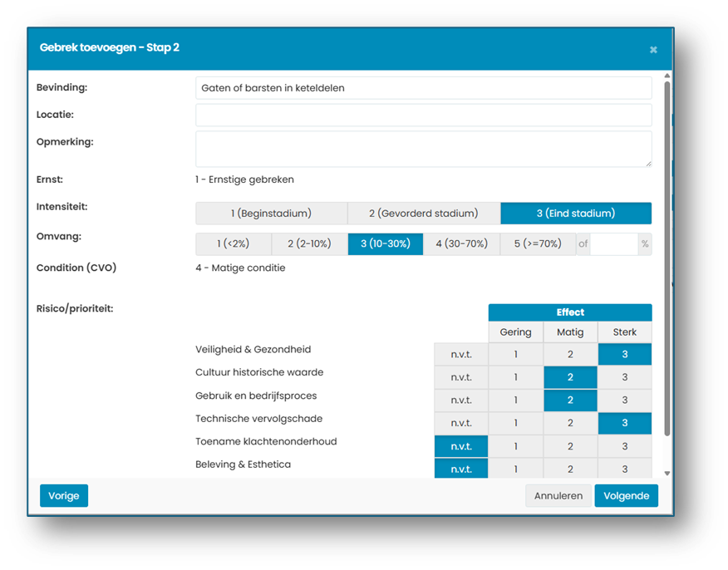The width and height of the screenshot is (728, 570).
Task: Choose Omvang 1 (<2%)
Action: (234, 244)
